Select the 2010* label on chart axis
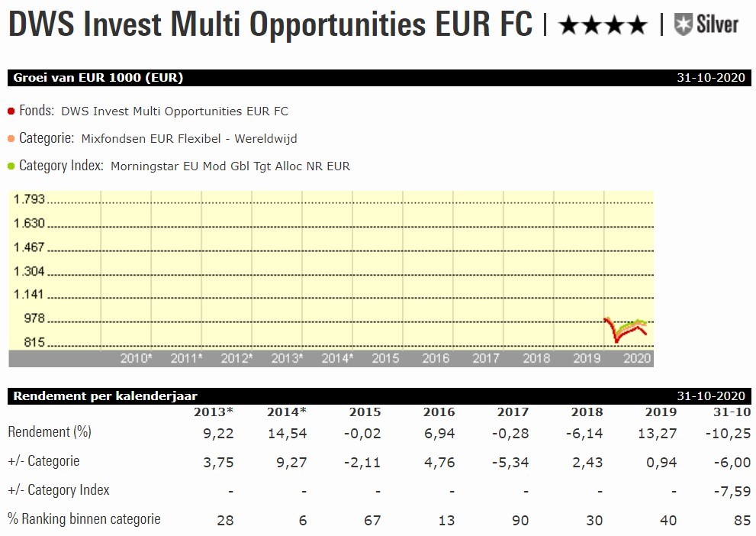756x536 pixels. point(136,357)
